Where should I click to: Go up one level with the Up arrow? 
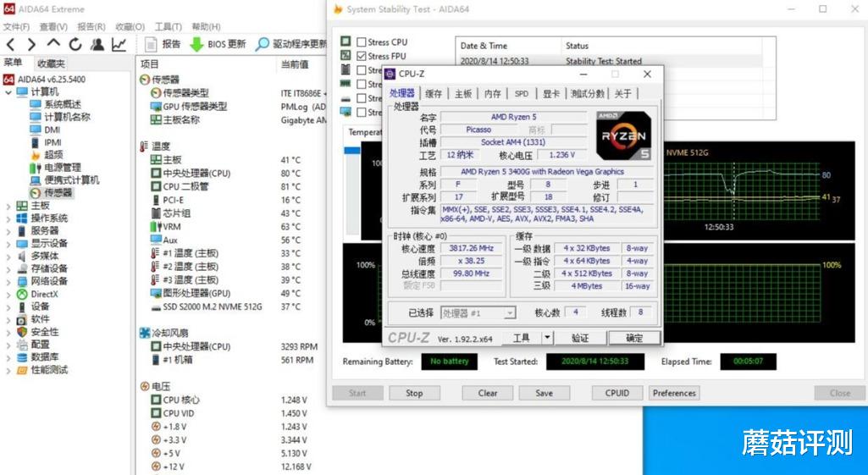coord(53,44)
